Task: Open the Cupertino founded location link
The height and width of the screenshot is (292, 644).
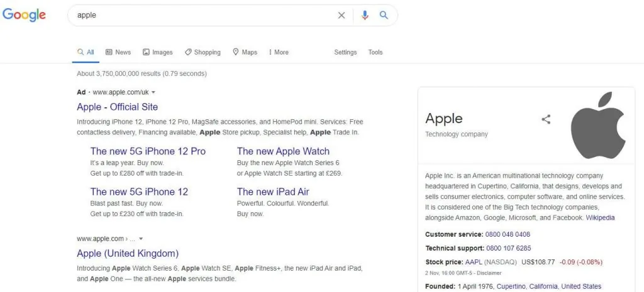Action: coord(511,286)
